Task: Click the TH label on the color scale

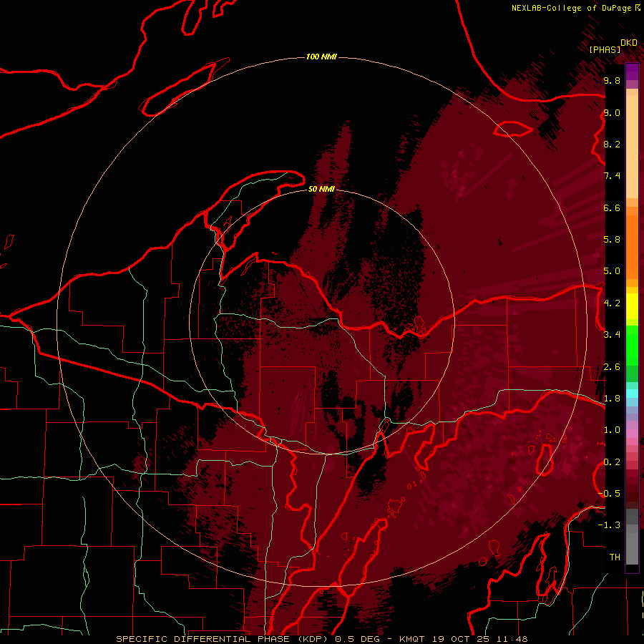Action: tap(615, 557)
